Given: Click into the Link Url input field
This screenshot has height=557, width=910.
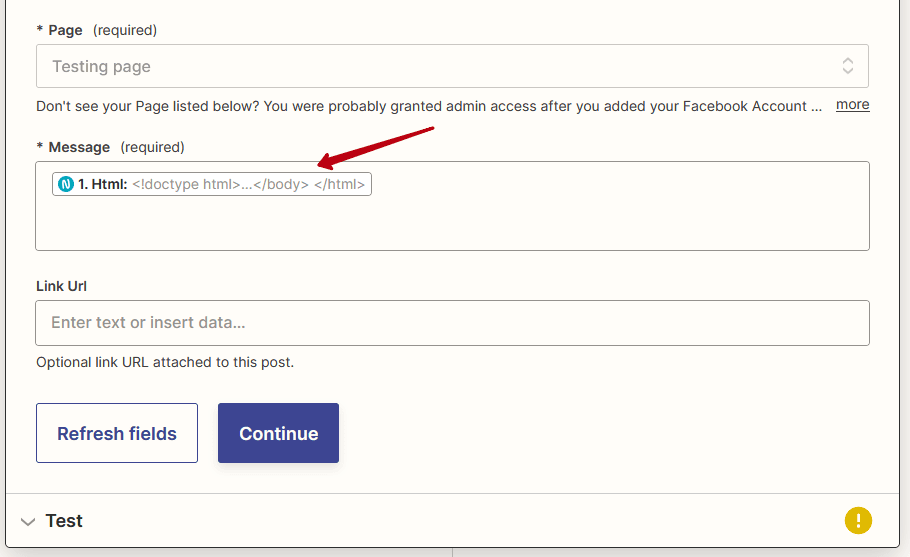Looking at the screenshot, I should (x=452, y=323).
